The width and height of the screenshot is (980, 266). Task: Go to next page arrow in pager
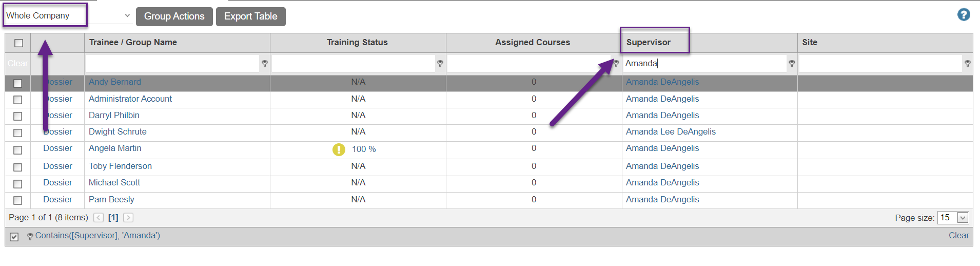[x=128, y=218]
